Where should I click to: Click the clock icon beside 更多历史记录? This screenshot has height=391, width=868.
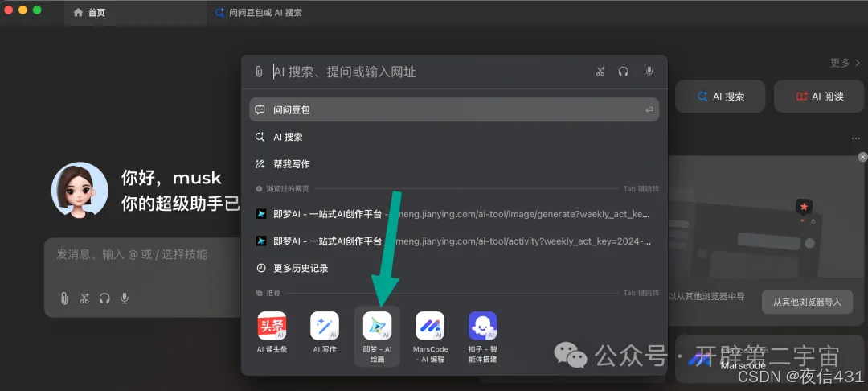click(260, 268)
